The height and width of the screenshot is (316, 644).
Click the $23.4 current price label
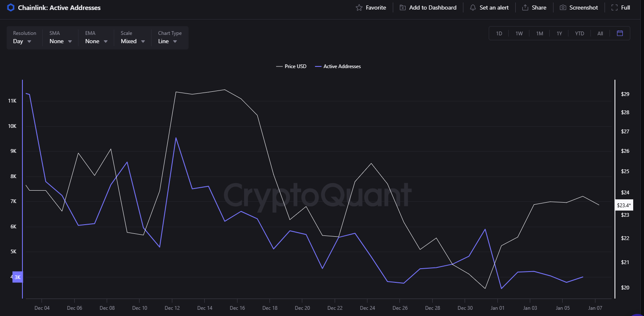click(624, 205)
